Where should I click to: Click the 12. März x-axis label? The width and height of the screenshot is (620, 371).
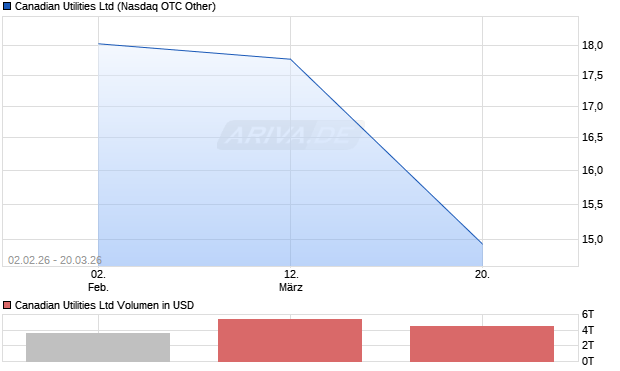click(291, 281)
